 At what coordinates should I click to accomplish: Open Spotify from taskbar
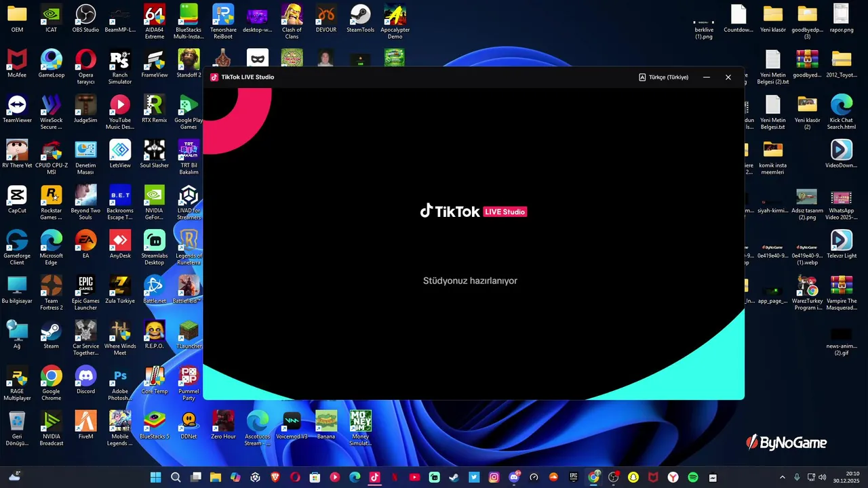tap(693, 477)
